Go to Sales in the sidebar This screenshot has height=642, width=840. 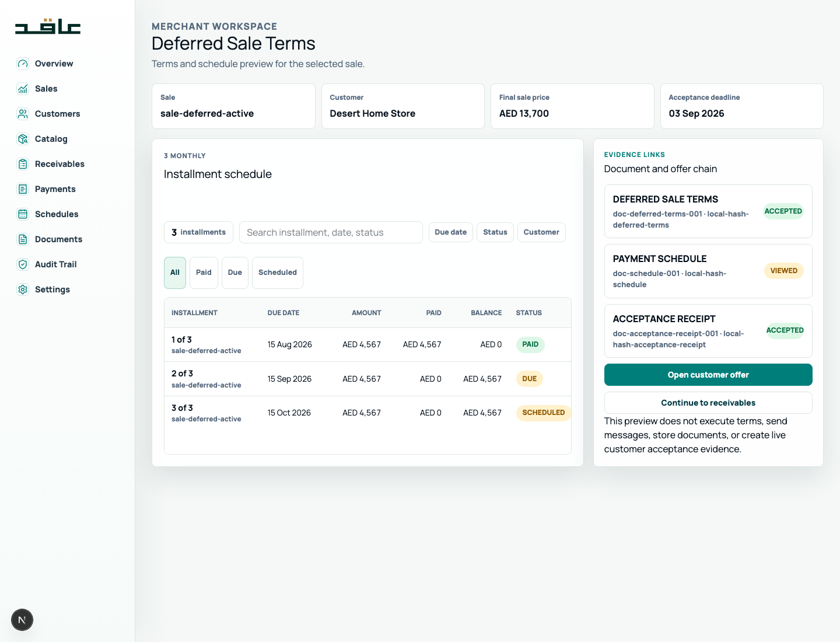pos(67,89)
